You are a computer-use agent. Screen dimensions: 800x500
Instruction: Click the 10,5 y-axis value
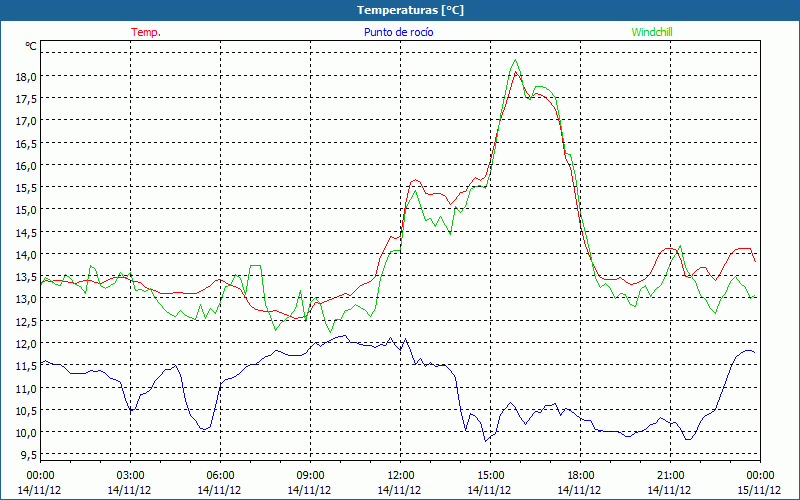coord(28,410)
